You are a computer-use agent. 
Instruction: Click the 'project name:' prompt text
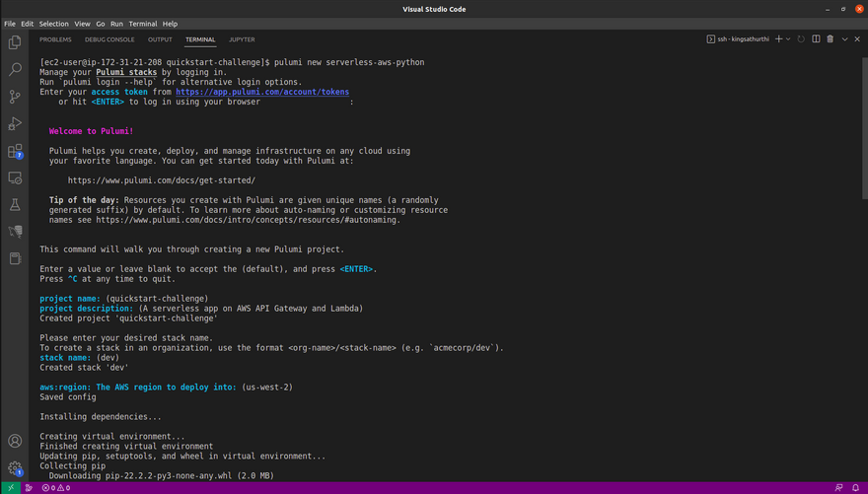(70, 299)
